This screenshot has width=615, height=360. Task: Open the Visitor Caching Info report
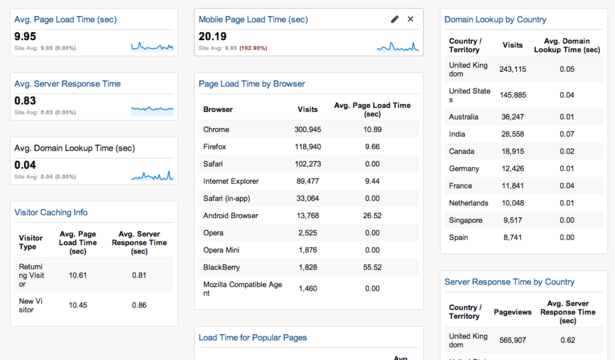(51, 213)
